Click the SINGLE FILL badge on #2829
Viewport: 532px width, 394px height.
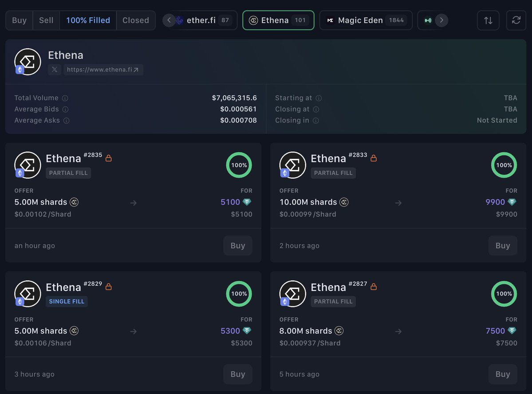click(x=67, y=301)
